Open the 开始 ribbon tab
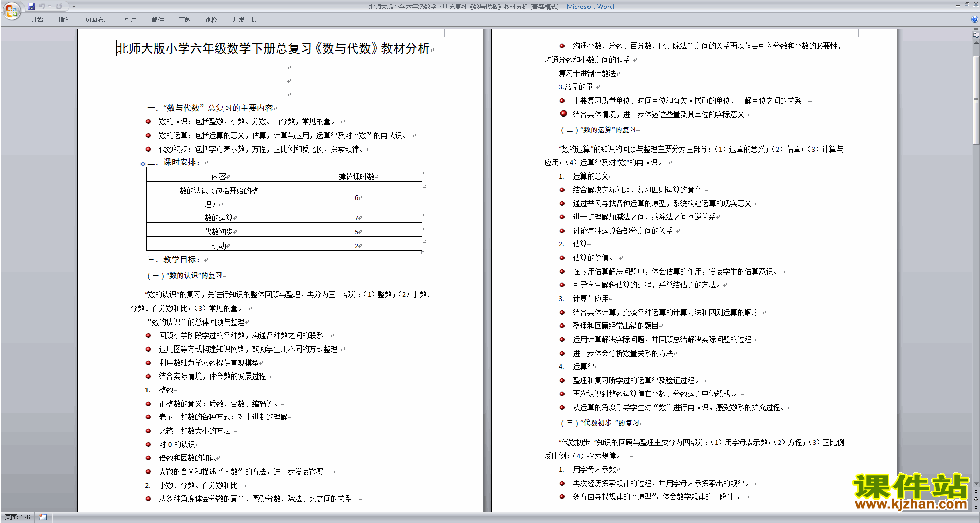The height and width of the screenshot is (523, 980). coord(37,20)
